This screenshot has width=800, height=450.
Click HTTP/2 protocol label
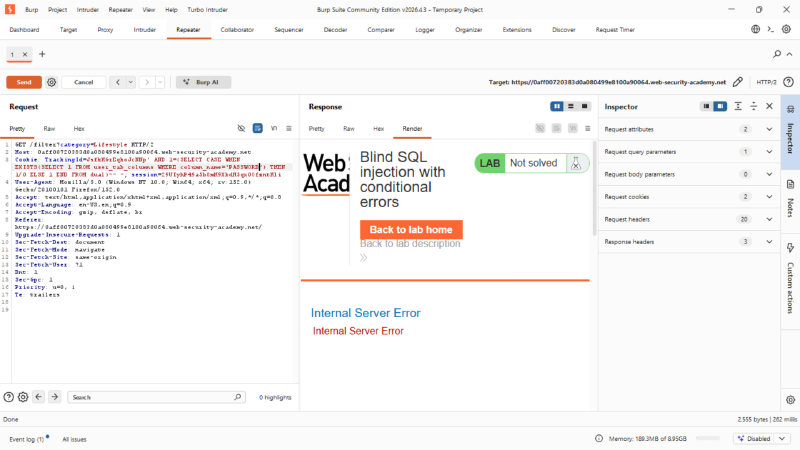766,82
